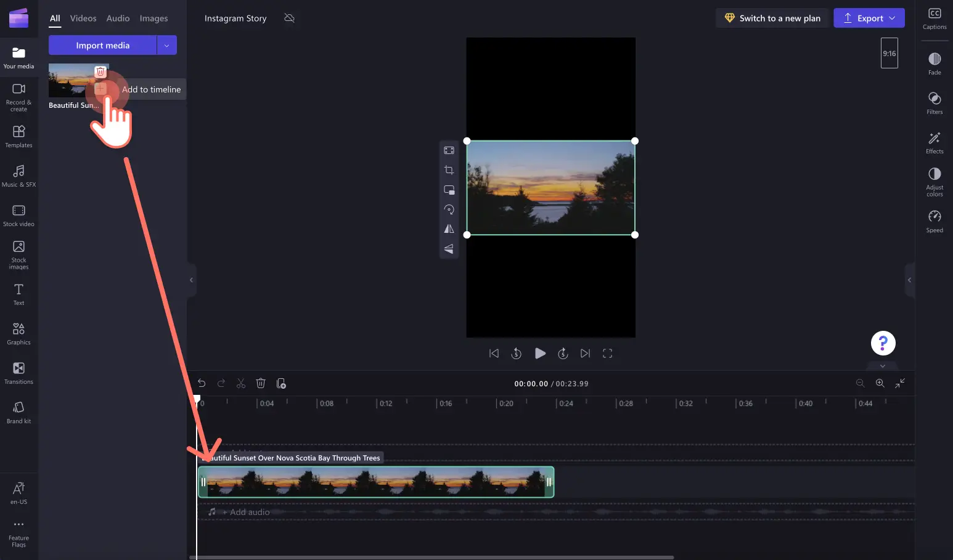Select the crop tool beside the preview
The height and width of the screenshot is (560, 953).
pos(449,170)
